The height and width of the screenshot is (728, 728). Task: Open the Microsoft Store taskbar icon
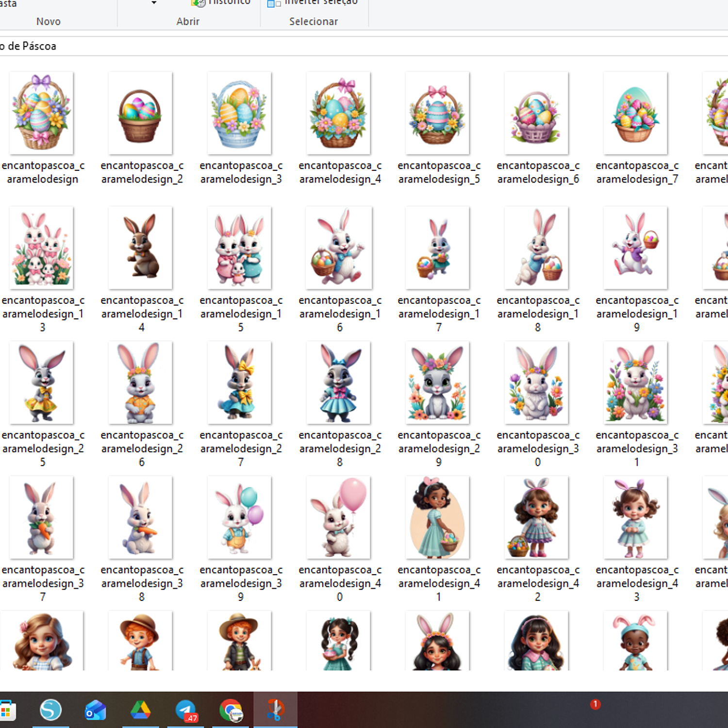7,711
